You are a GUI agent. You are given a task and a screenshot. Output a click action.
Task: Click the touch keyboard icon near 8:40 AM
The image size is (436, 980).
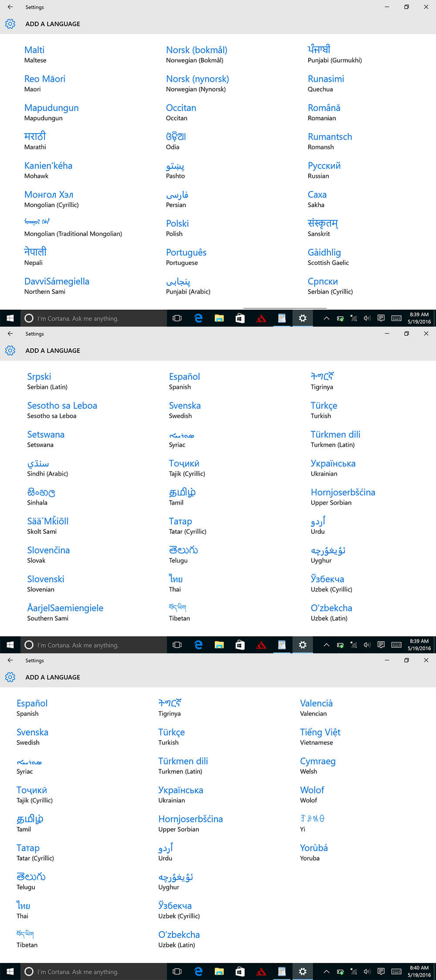pyautogui.click(x=396, y=971)
